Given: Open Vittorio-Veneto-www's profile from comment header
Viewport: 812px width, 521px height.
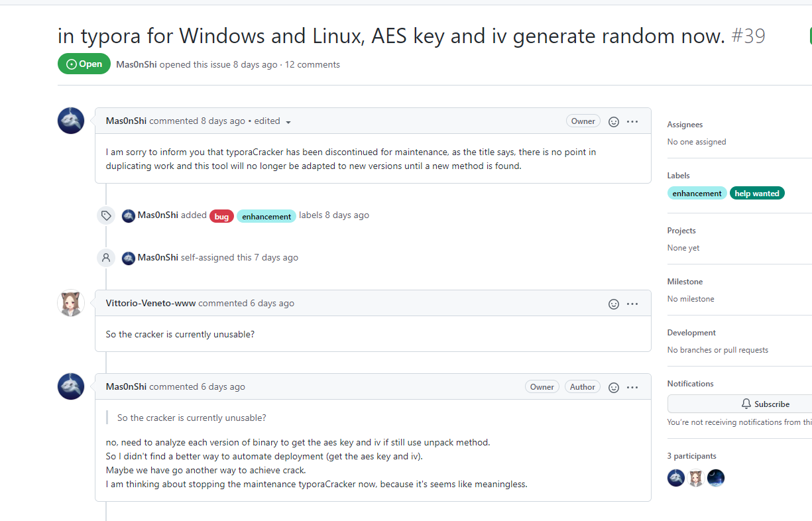Looking at the screenshot, I should tap(150, 304).
